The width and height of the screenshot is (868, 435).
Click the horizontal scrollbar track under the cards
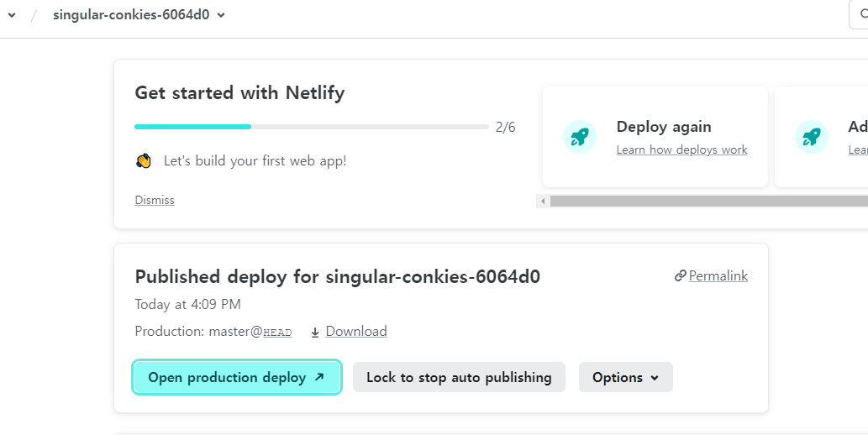pyautogui.click(x=706, y=202)
